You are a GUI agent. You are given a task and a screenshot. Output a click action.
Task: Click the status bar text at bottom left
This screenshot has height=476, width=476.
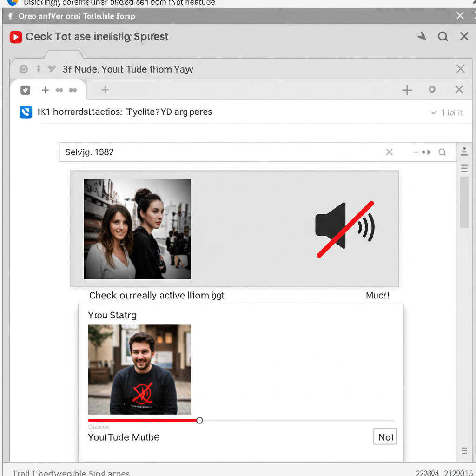pyautogui.click(x=71, y=473)
